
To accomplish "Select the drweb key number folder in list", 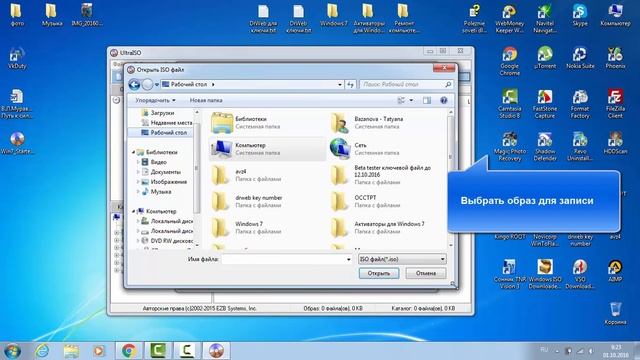I will pos(267,202).
